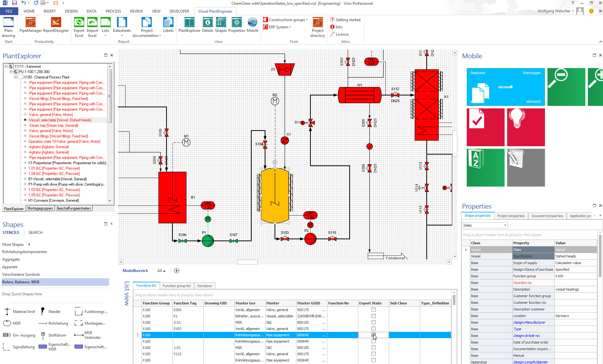603x364 pixels.
Task: Click the Undo arrow
Action: [x=23, y=3]
